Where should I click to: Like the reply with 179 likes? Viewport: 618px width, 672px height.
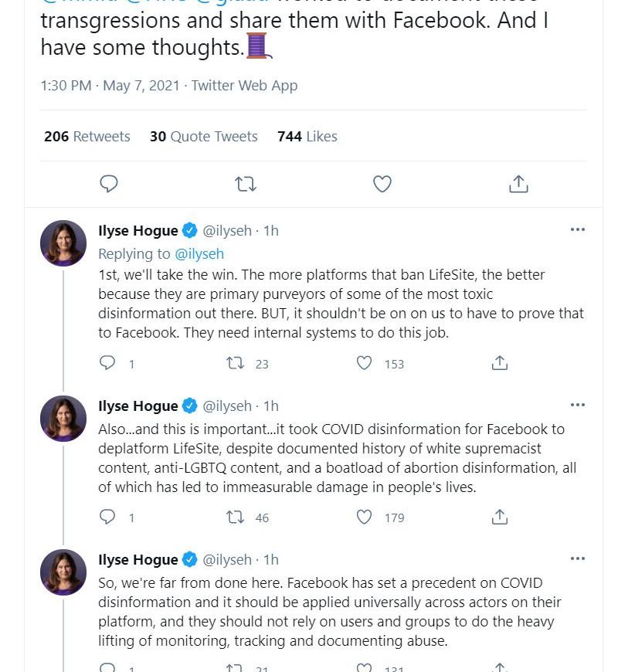pyautogui.click(x=364, y=517)
